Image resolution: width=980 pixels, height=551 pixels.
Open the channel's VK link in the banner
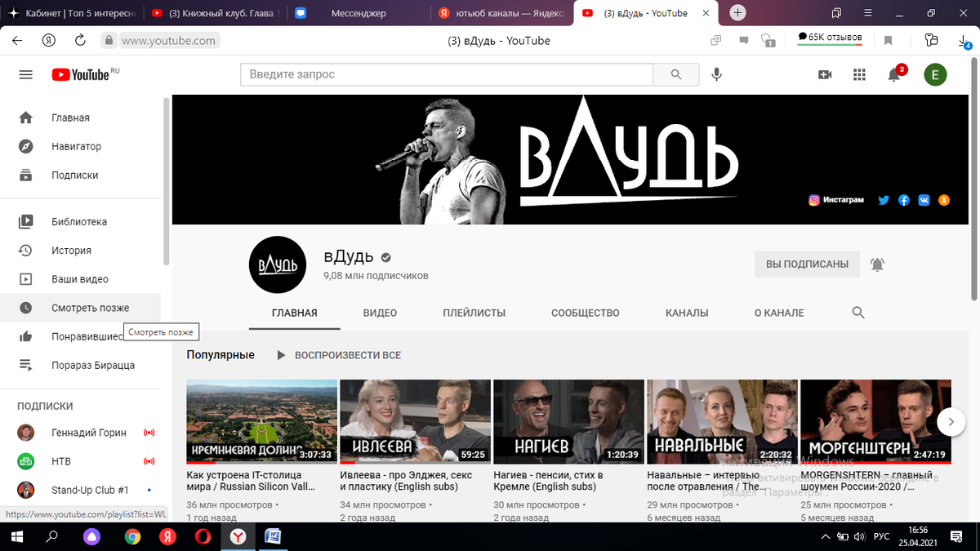(924, 199)
